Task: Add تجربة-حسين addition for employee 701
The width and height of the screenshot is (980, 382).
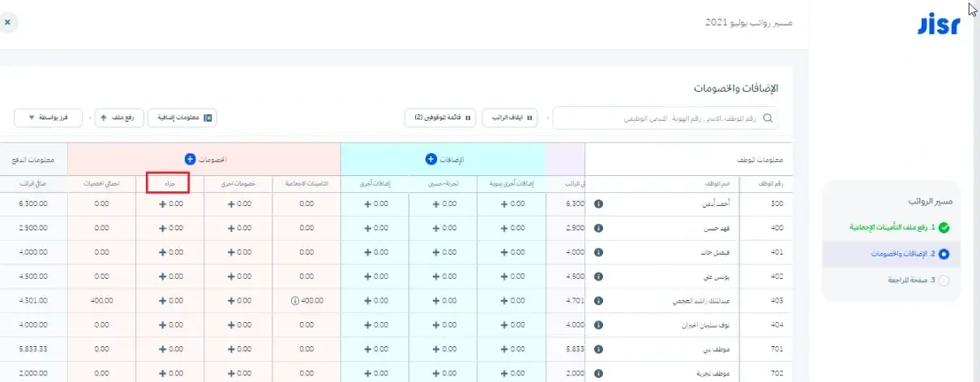Action: pos(437,349)
